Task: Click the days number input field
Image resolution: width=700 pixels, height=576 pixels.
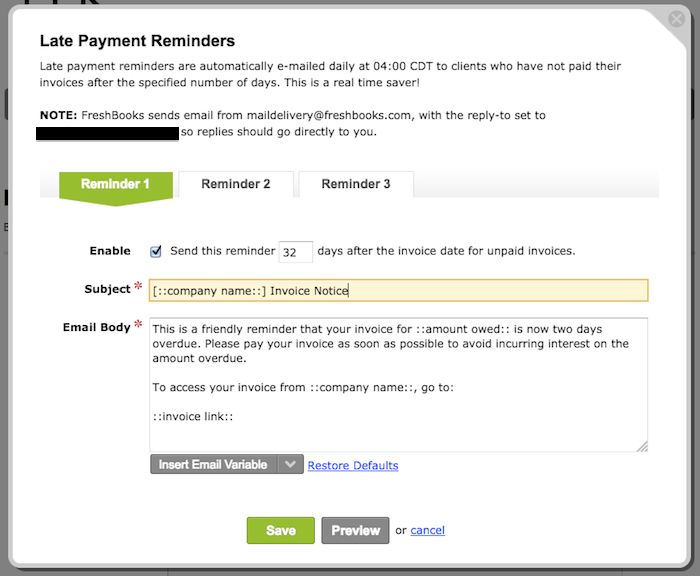Action: [295, 251]
